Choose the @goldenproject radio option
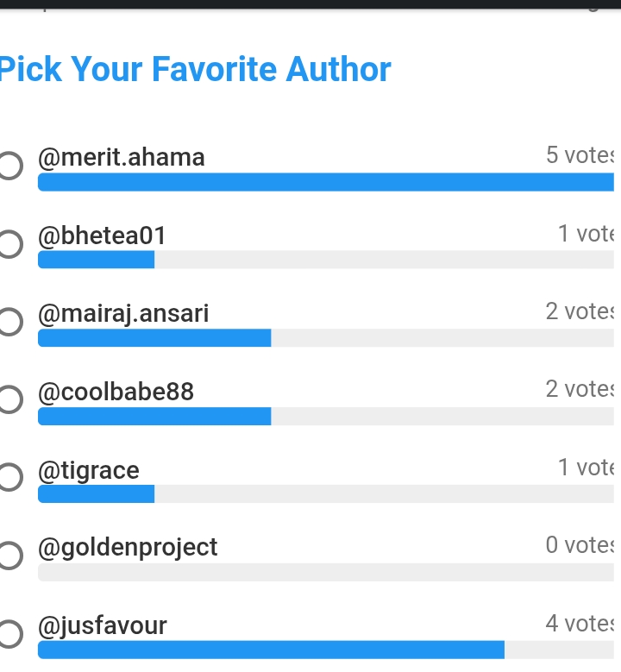621x672 pixels. click(9, 556)
